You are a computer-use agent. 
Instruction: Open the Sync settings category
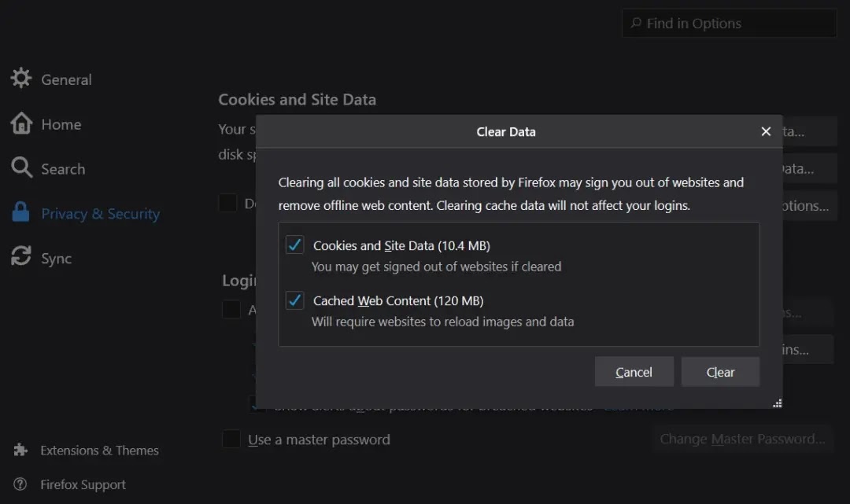(x=56, y=259)
